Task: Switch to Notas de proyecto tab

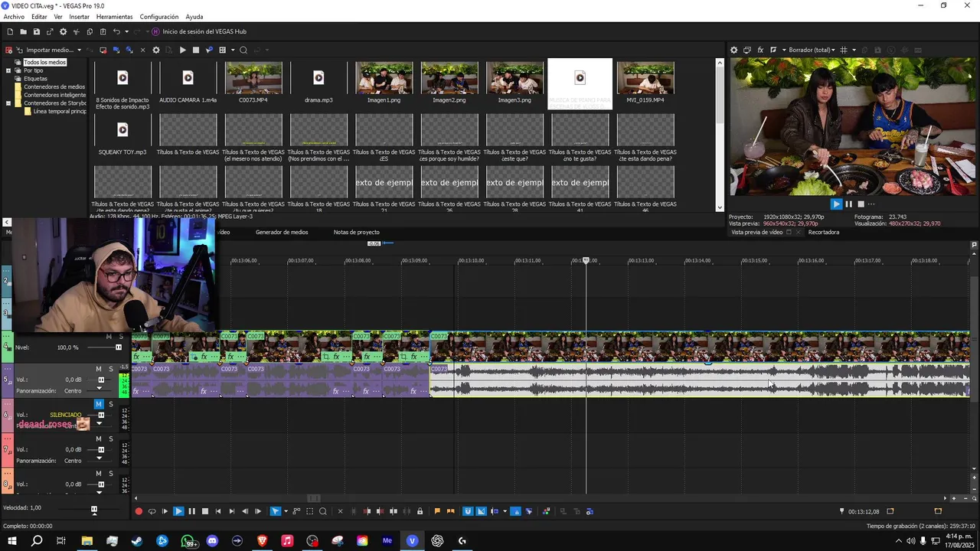Action: pyautogui.click(x=356, y=232)
